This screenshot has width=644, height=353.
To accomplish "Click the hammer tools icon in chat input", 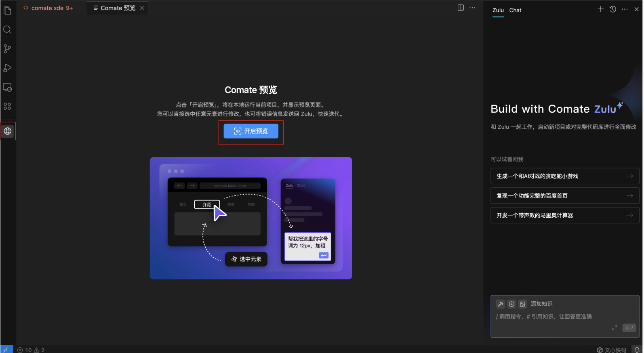I will pos(501,304).
